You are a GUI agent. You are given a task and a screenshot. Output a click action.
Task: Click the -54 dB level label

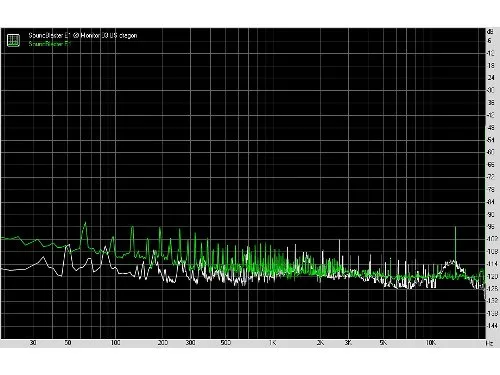pos(491,140)
